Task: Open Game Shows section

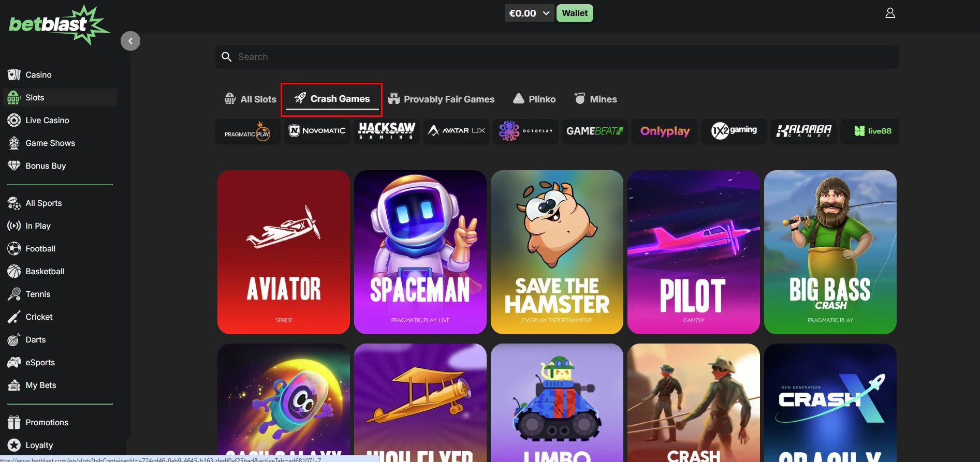Action: click(60, 143)
